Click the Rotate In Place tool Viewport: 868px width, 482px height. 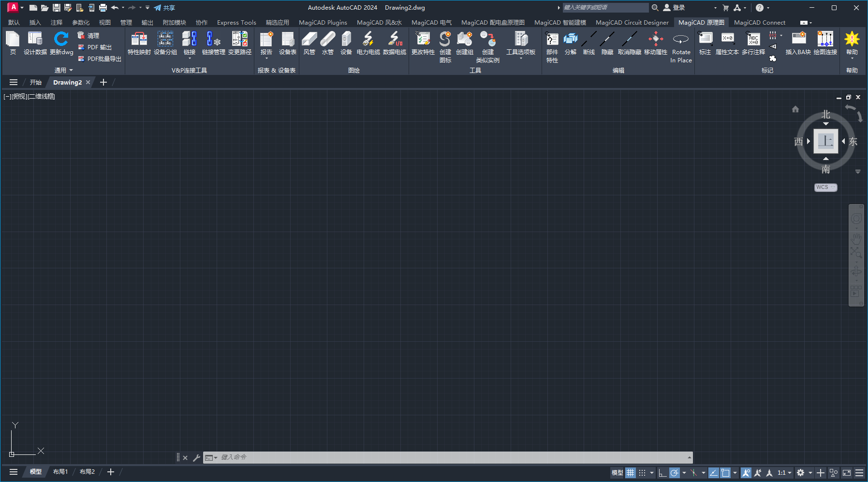681,47
